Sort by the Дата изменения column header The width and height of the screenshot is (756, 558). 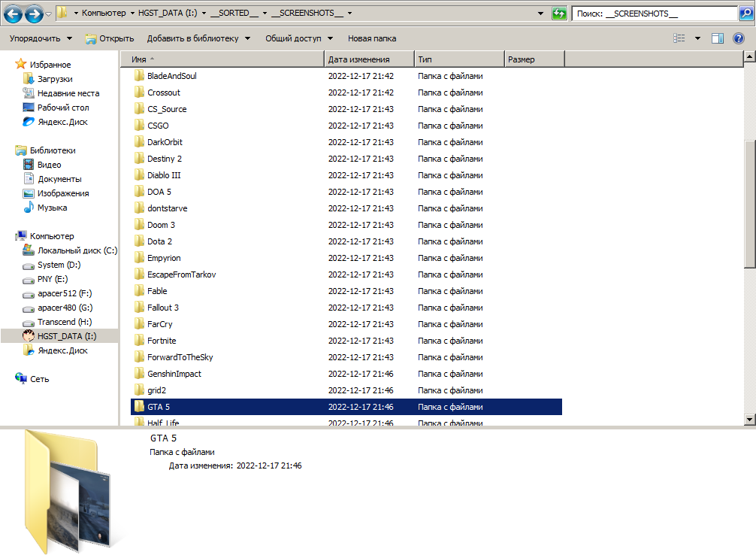369,59
